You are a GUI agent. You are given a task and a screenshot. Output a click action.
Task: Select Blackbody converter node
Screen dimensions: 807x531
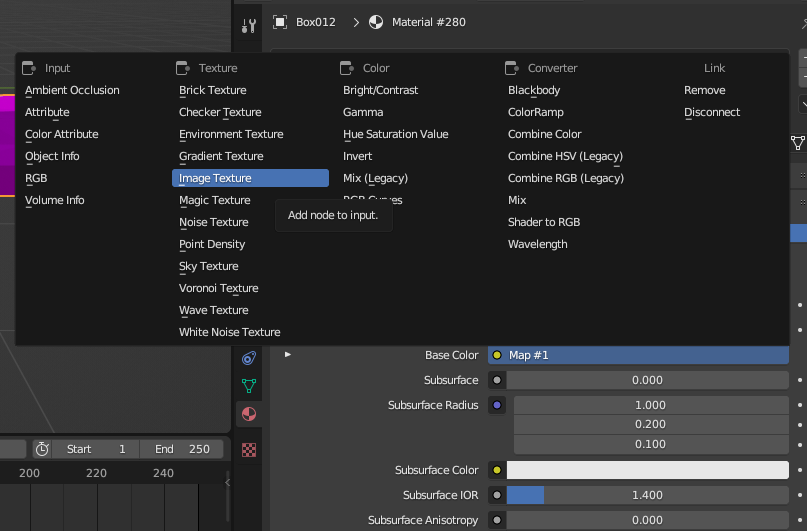(534, 90)
